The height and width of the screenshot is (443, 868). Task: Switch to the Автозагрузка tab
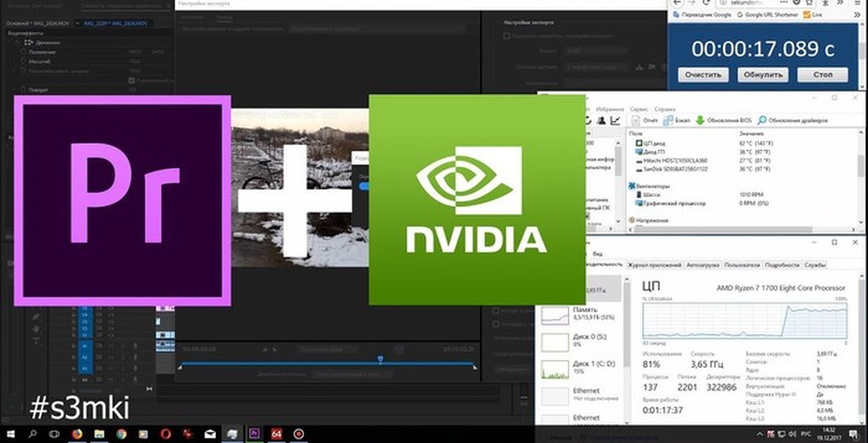point(702,265)
